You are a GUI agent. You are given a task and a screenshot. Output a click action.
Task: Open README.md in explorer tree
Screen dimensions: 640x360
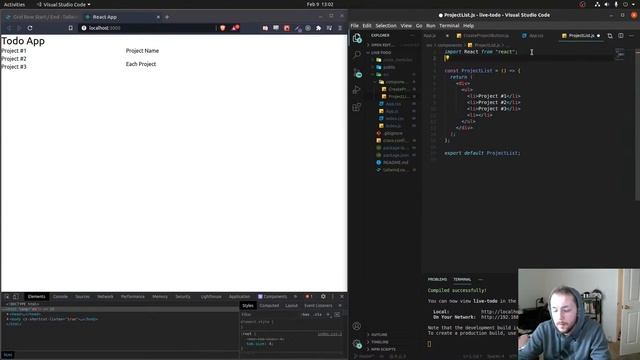[x=395, y=163]
